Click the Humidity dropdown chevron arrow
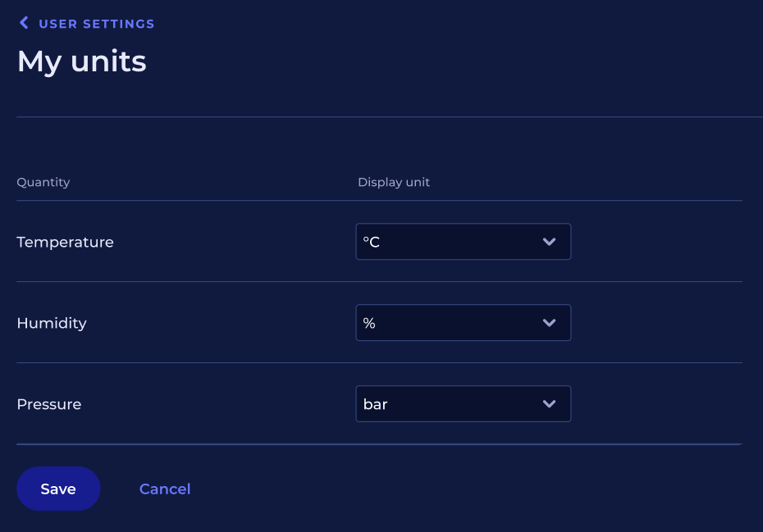Screen dimensions: 763x532 [549, 323]
